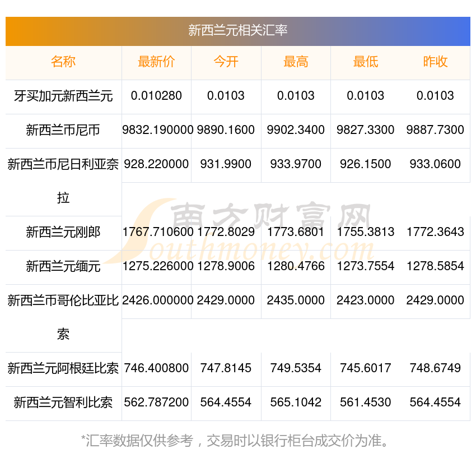Click the high value 933.9700
The image size is (476, 458).
coord(296,164)
